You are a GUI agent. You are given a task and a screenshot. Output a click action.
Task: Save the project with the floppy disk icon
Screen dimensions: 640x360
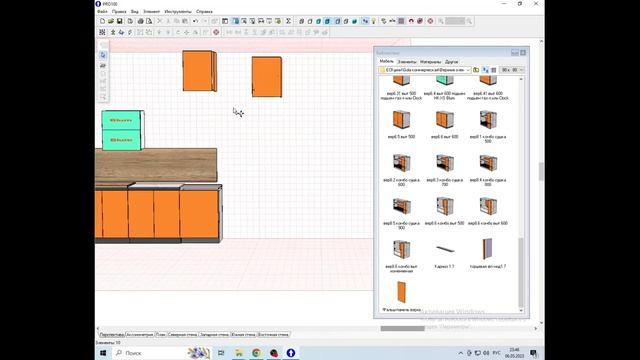(x=120, y=21)
